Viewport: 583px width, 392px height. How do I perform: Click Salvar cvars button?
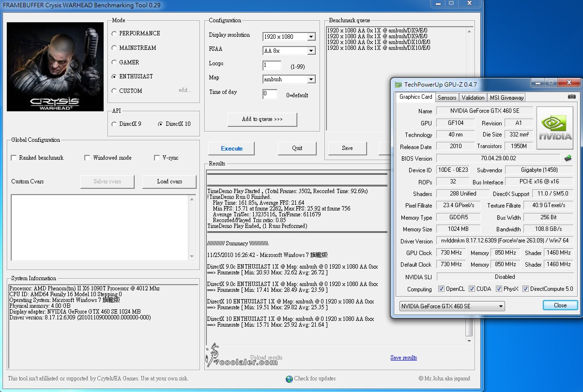(x=107, y=181)
